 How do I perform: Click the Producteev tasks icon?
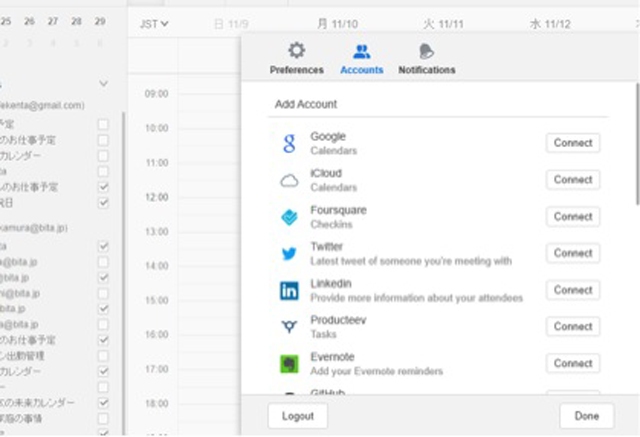289,326
